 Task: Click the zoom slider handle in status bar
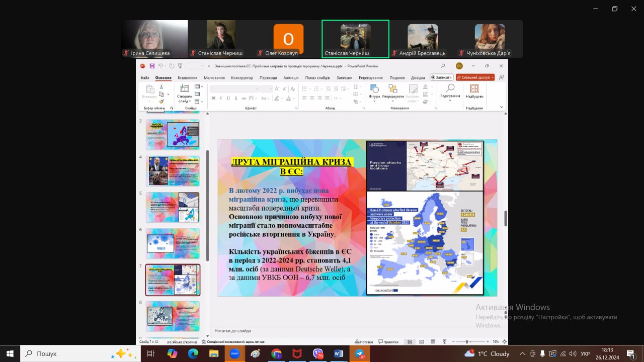[467, 342]
